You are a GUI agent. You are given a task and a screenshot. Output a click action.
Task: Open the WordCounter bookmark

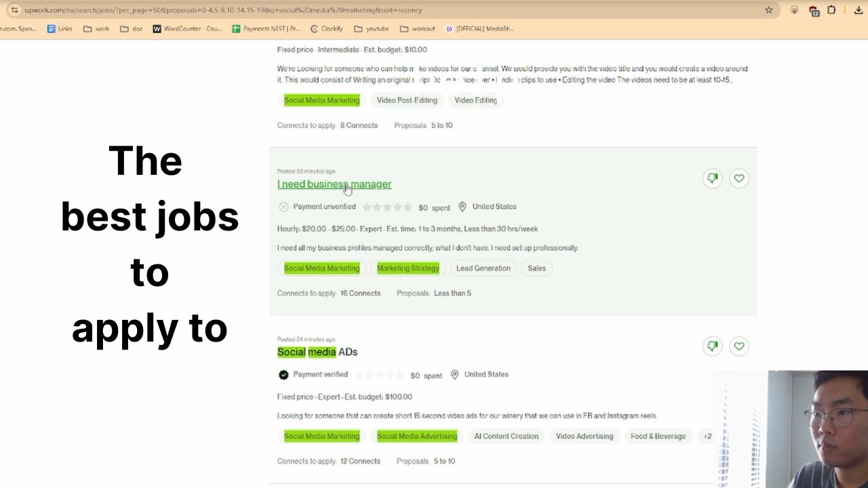point(188,29)
